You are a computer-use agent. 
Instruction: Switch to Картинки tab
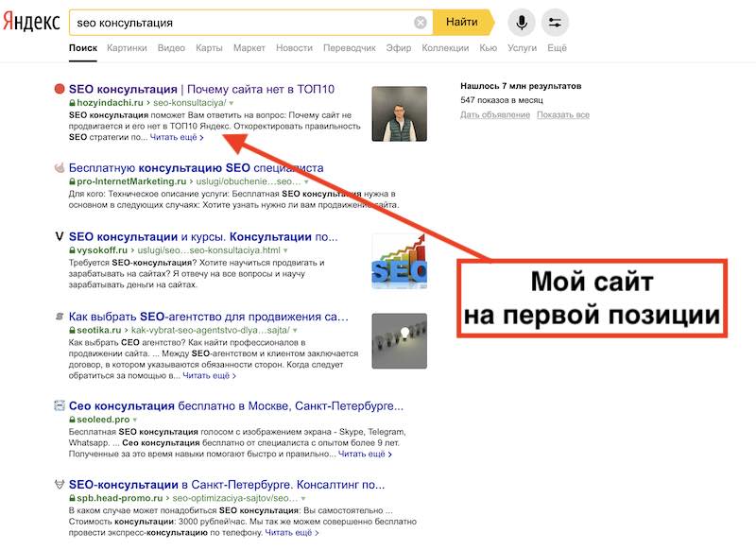[x=127, y=47]
